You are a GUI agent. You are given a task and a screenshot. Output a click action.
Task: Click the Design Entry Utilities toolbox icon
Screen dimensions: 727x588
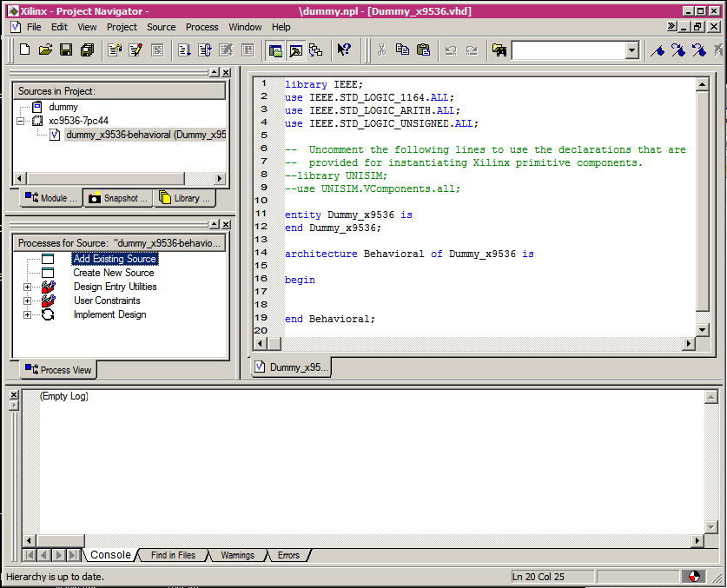pyautogui.click(x=49, y=287)
